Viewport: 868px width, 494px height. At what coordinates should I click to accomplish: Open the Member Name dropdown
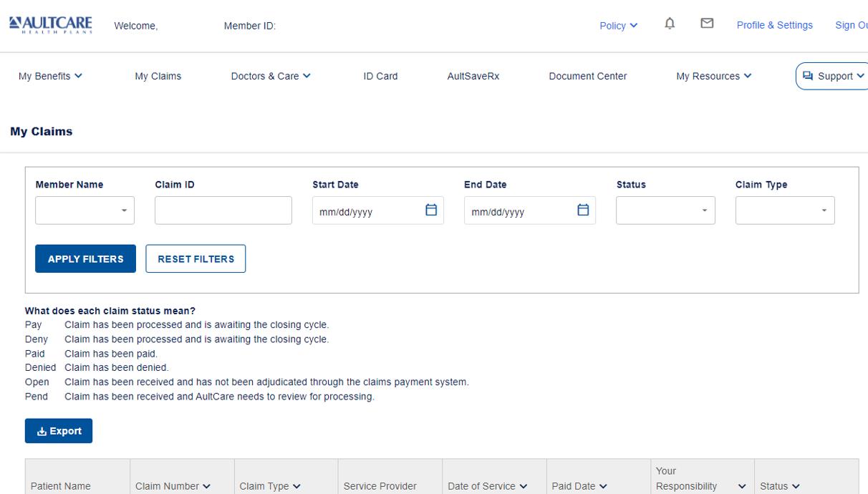(x=85, y=210)
